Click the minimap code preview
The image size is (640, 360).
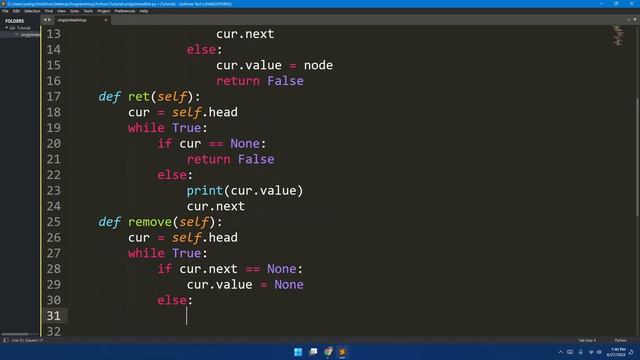[x=618, y=35]
